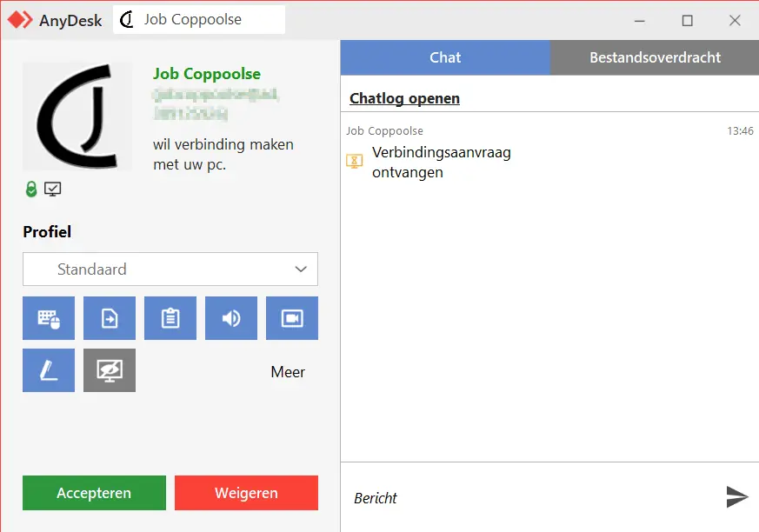
Task: Allow file transfer permission
Action: [109, 317]
